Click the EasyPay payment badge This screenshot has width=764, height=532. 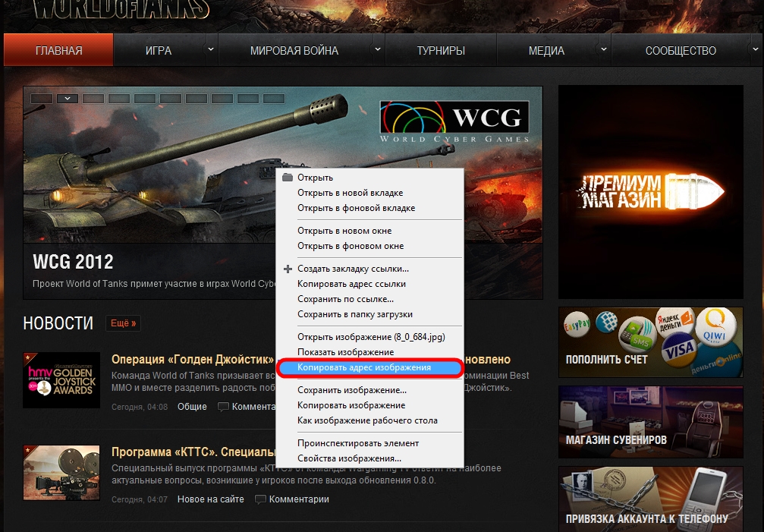(x=577, y=323)
